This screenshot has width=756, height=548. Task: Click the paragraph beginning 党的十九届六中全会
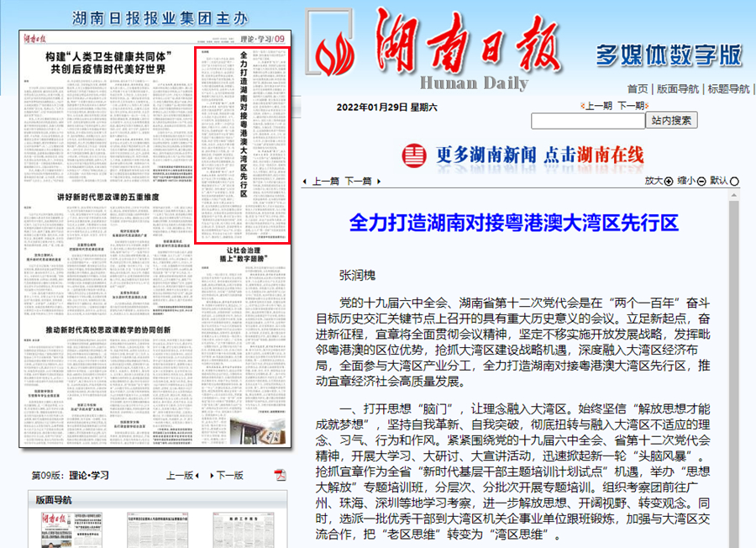click(513, 342)
